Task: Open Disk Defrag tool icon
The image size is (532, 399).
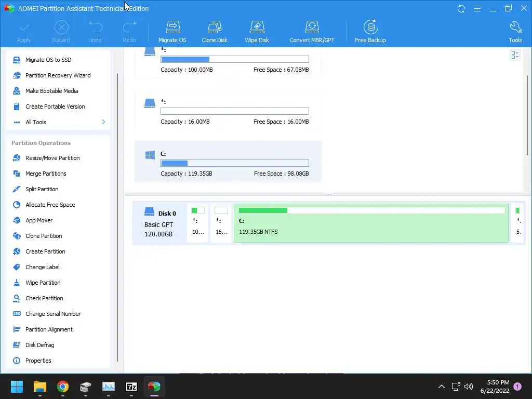Action: coord(16,345)
